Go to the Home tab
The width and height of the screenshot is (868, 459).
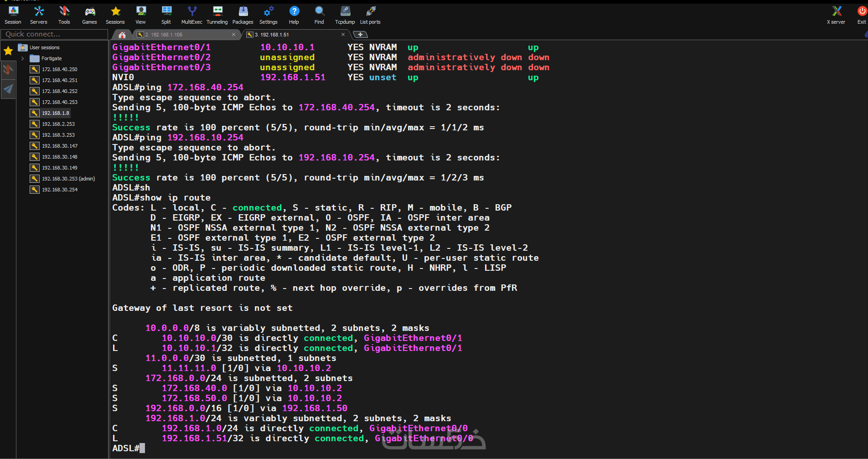pos(122,35)
